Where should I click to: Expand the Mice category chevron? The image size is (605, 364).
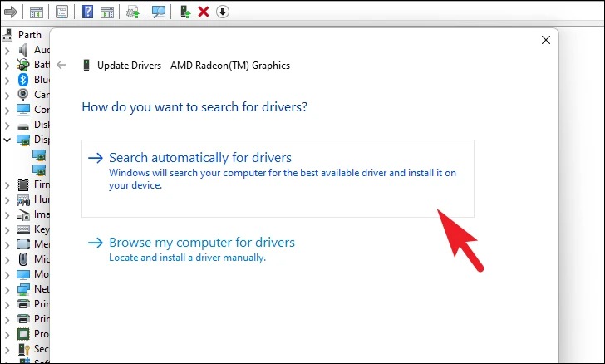7,259
